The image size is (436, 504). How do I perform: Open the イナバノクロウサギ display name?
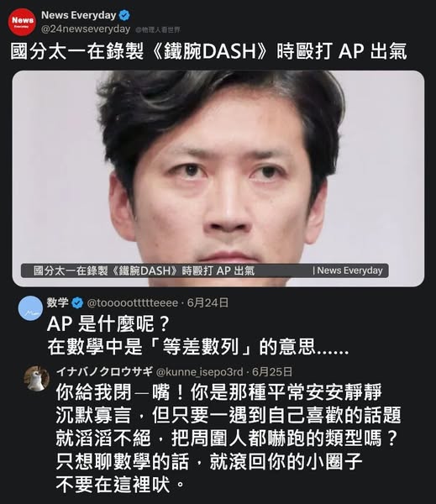[104, 372]
